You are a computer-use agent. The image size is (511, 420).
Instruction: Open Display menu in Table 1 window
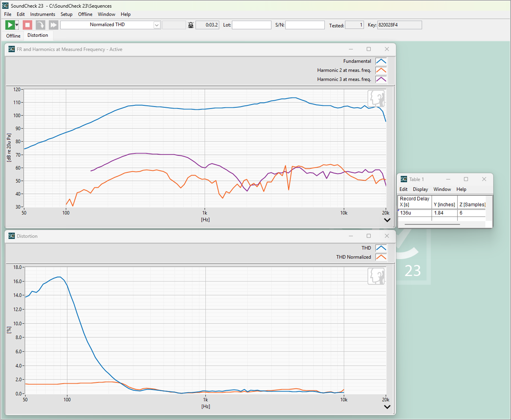point(420,189)
